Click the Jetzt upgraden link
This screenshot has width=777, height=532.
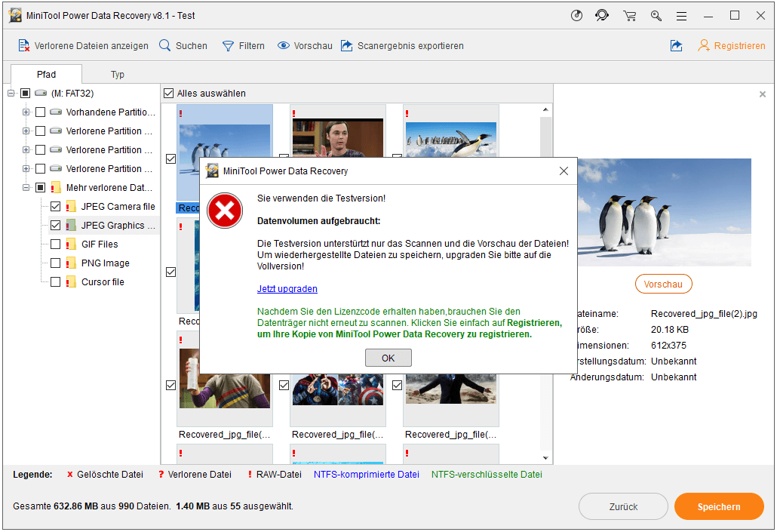287,288
